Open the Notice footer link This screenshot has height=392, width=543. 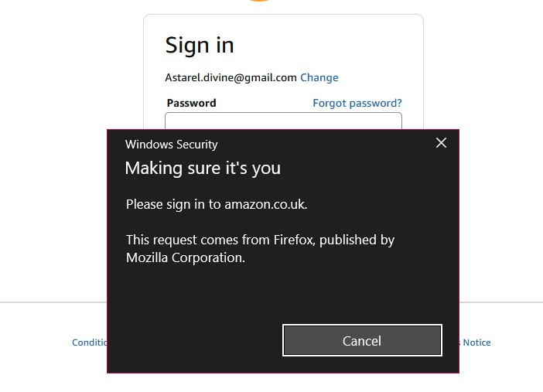click(x=476, y=343)
